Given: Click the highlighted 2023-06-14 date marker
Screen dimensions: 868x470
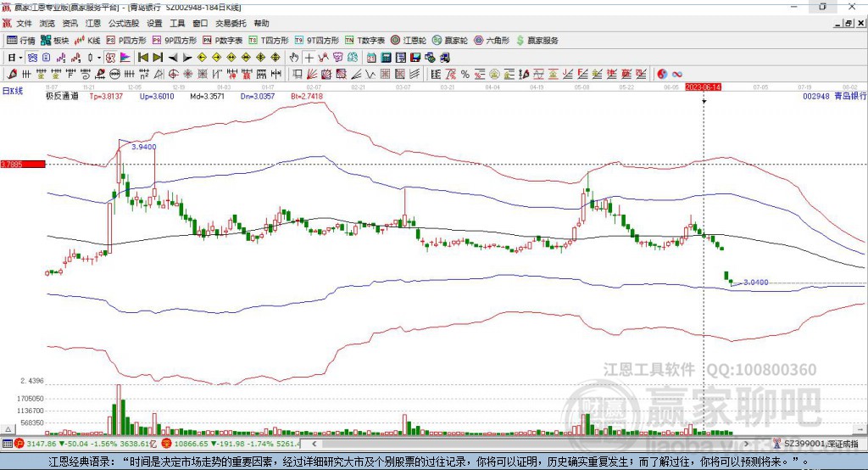Looking at the screenshot, I should (703, 87).
